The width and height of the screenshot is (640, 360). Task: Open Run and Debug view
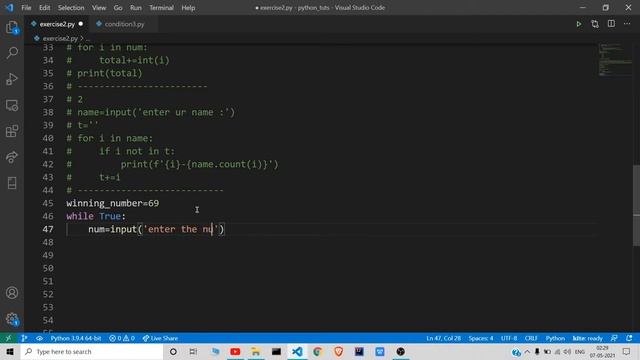[12, 79]
